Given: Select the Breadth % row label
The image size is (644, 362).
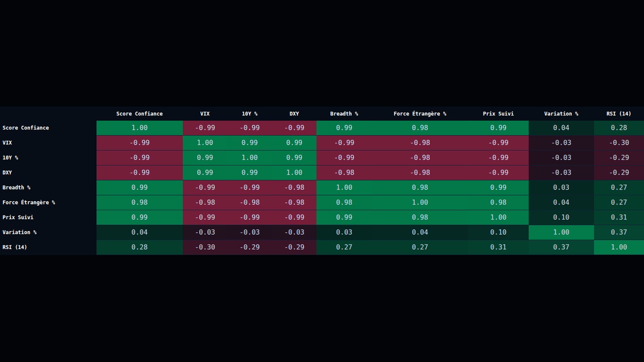Looking at the screenshot, I should pos(48,187).
